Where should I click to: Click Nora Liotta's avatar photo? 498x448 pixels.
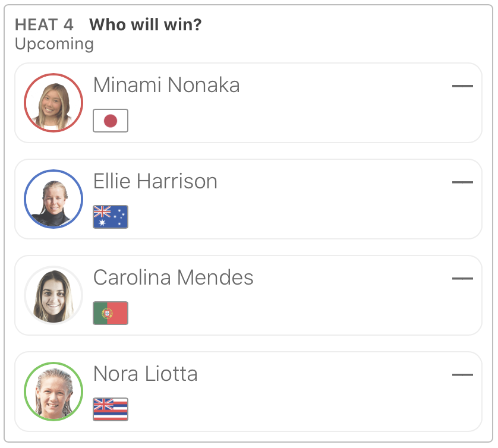pyautogui.click(x=53, y=392)
